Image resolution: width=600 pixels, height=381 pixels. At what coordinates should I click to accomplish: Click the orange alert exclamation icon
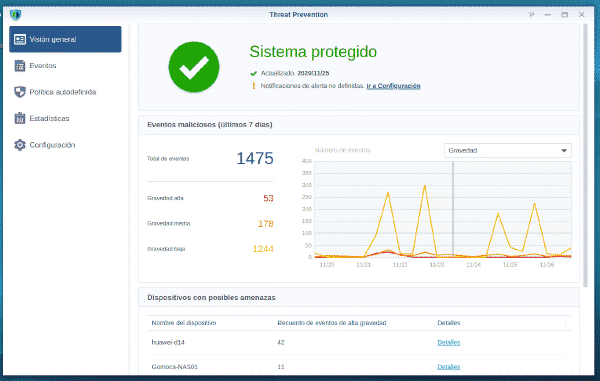tap(253, 86)
